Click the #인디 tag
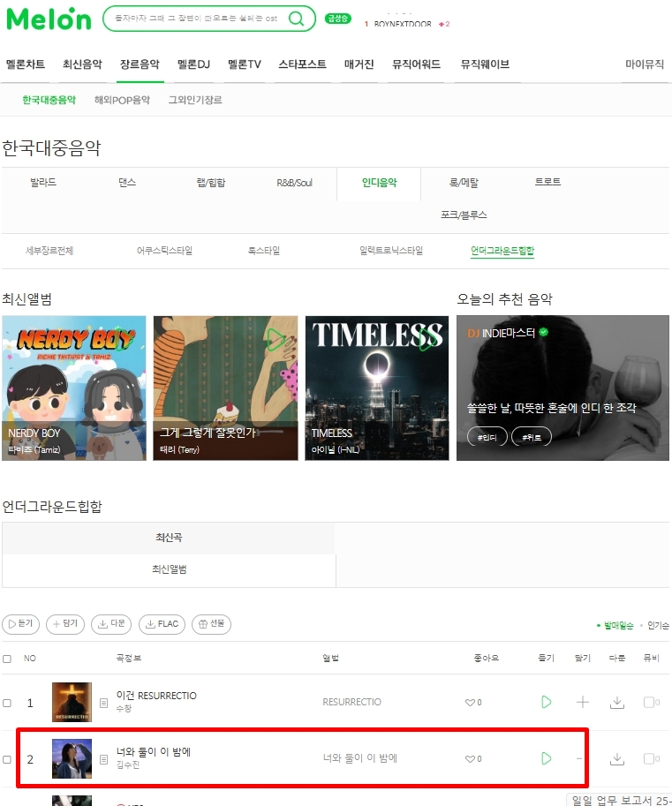This screenshot has height=806, width=672. click(x=487, y=437)
